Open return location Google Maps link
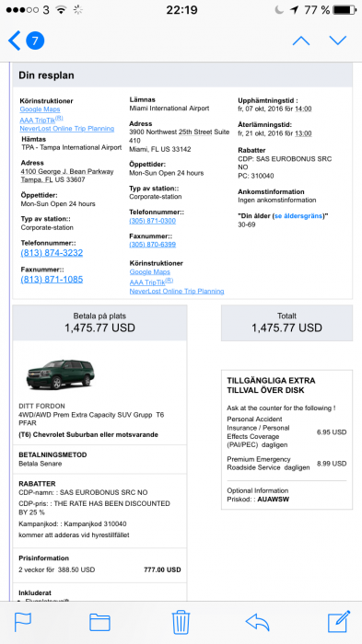The height and width of the screenshot is (644, 362). [x=150, y=272]
